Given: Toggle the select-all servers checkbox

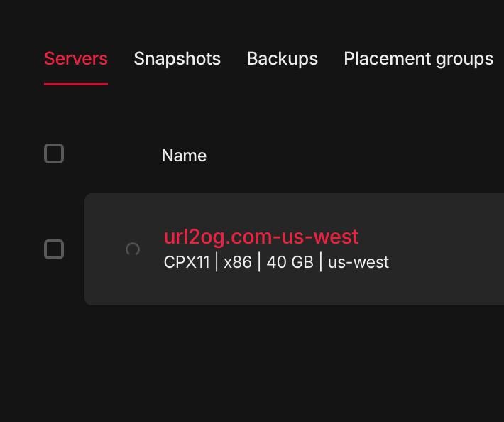Looking at the screenshot, I should click(x=54, y=153).
